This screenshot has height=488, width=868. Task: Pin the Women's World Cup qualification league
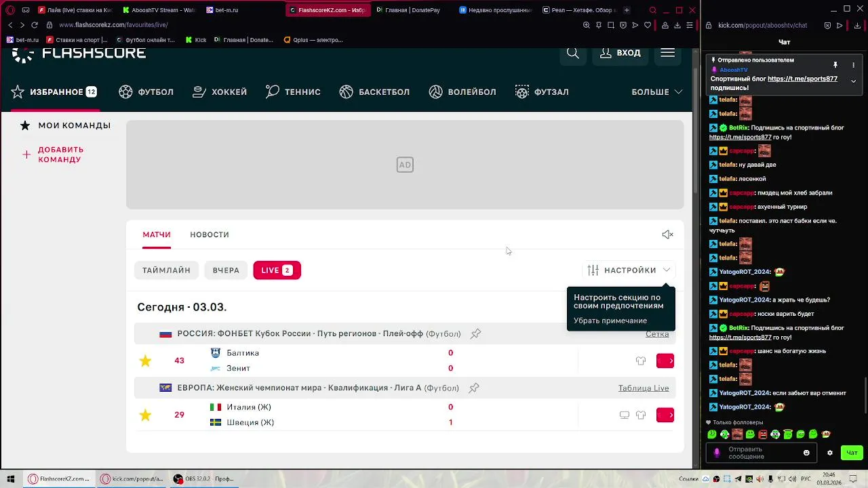pos(474,388)
